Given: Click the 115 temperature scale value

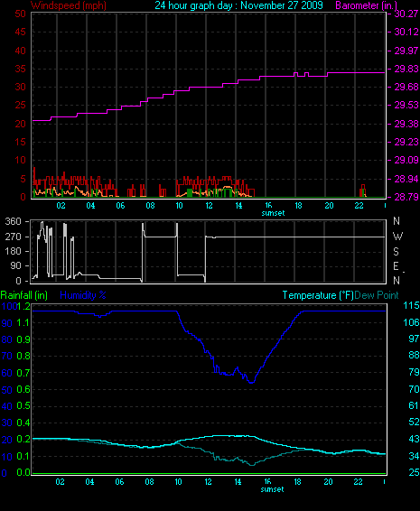Looking at the screenshot, I should 411,305.
